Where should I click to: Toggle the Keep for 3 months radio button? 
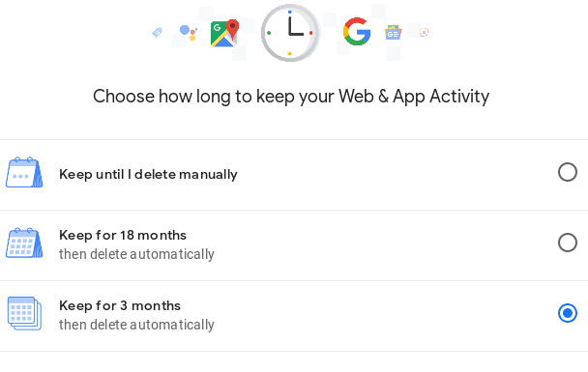568,313
